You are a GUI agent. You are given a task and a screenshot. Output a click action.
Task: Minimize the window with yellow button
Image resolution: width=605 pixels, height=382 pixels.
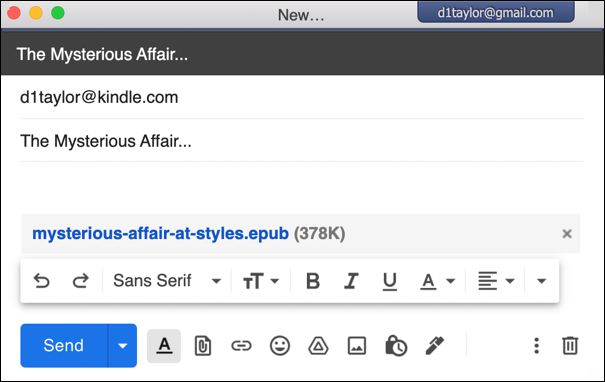36,13
